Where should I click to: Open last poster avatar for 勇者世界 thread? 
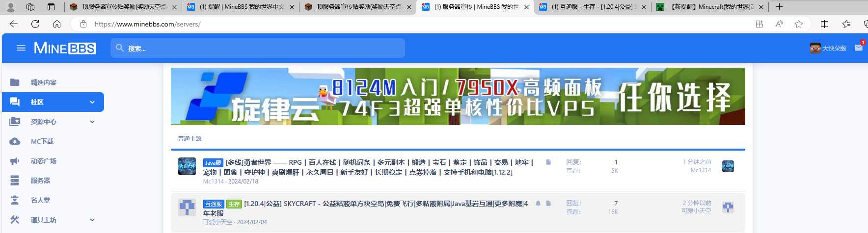(x=728, y=166)
